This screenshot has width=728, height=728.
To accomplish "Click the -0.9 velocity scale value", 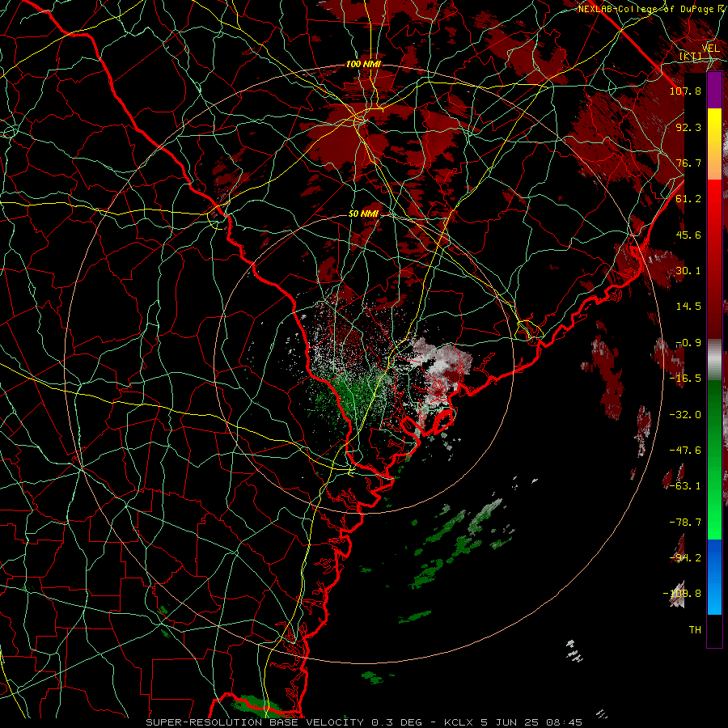I will [x=688, y=343].
